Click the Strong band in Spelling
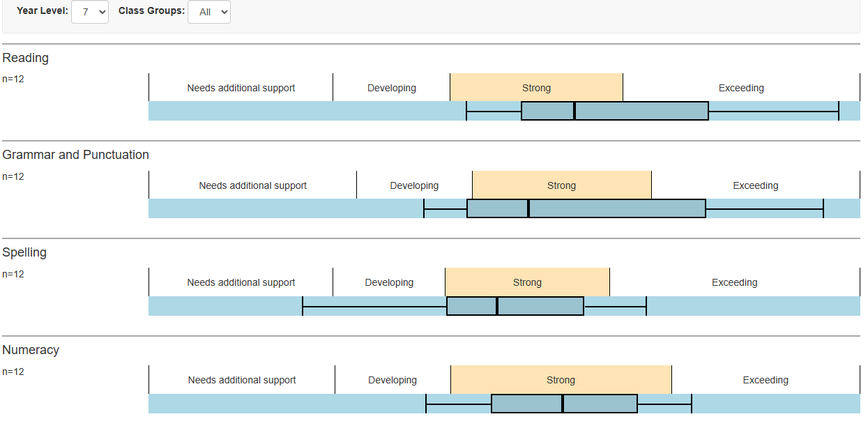Screen dimensions: 868x428 tap(527, 282)
